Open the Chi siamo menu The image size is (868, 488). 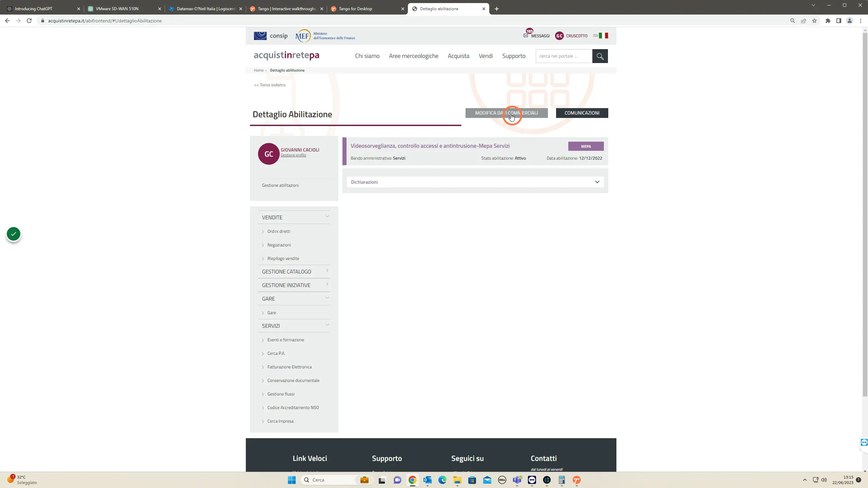tap(367, 56)
